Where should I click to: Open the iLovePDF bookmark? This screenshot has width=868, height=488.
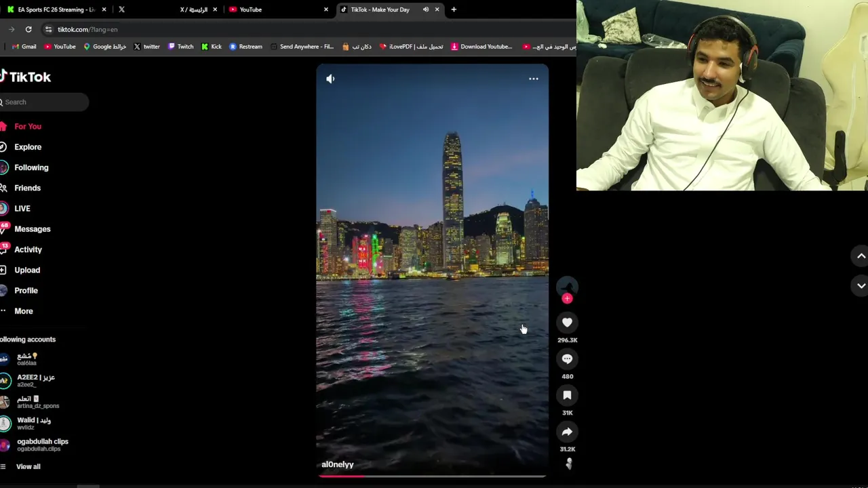[x=411, y=47]
